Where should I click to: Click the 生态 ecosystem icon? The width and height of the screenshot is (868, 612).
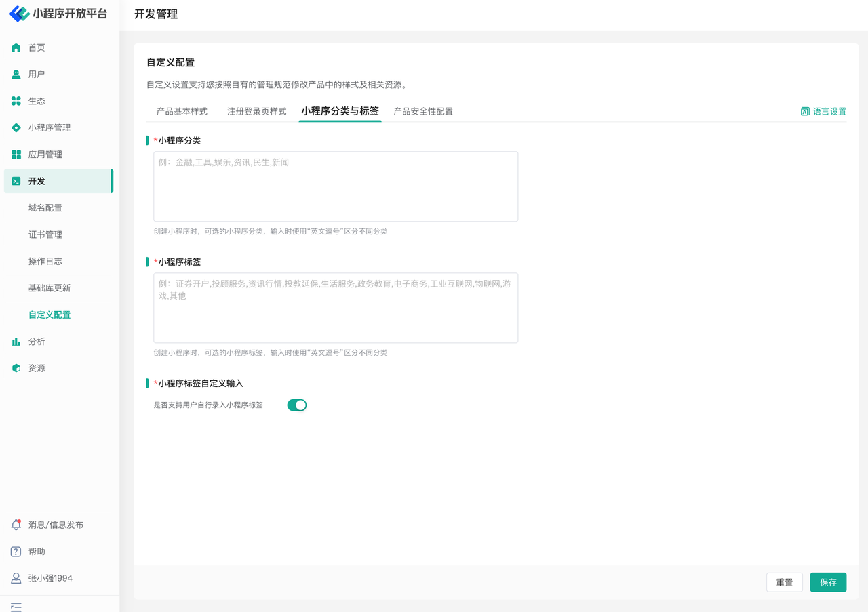click(x=16, y=101)
